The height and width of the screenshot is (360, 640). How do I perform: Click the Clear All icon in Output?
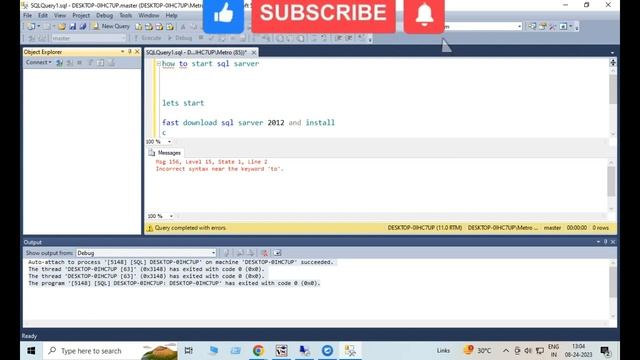coord(264,253)
